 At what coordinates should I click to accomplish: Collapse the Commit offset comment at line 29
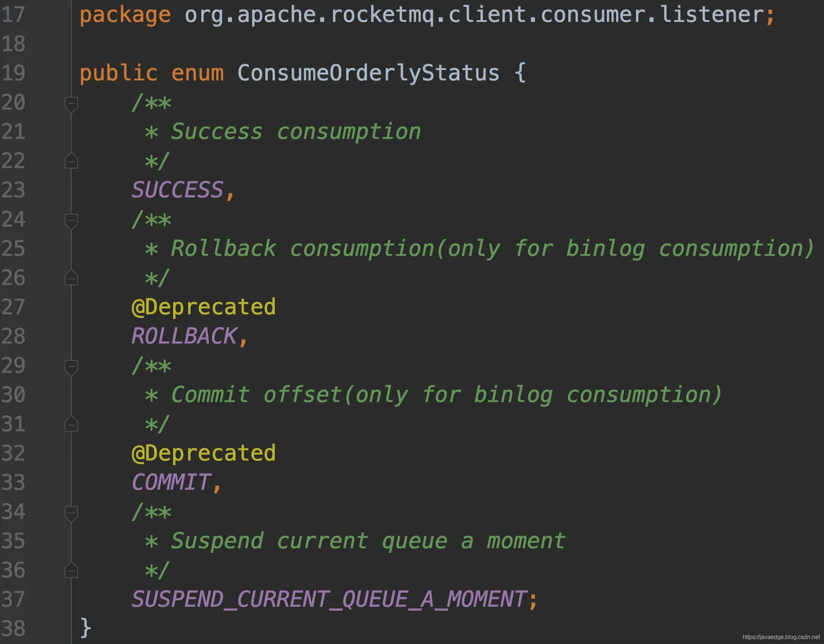[x=71, y=368]
